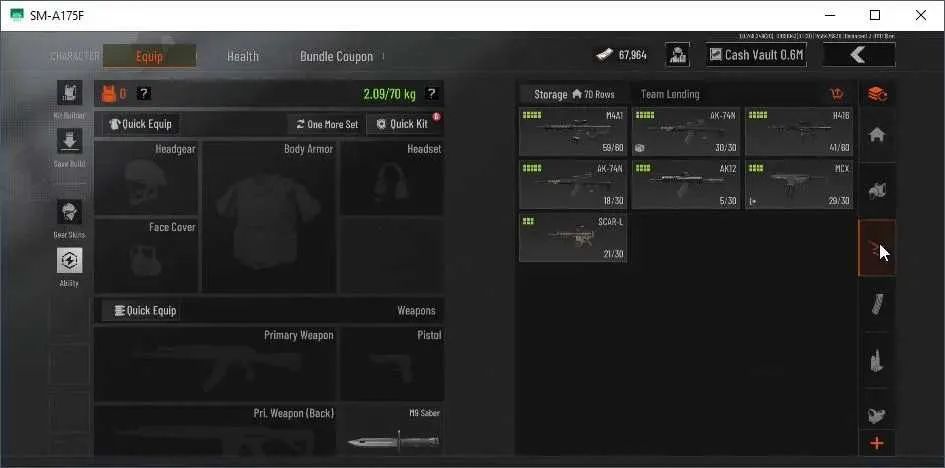Open the Quick Kit button

pos(403,124)
